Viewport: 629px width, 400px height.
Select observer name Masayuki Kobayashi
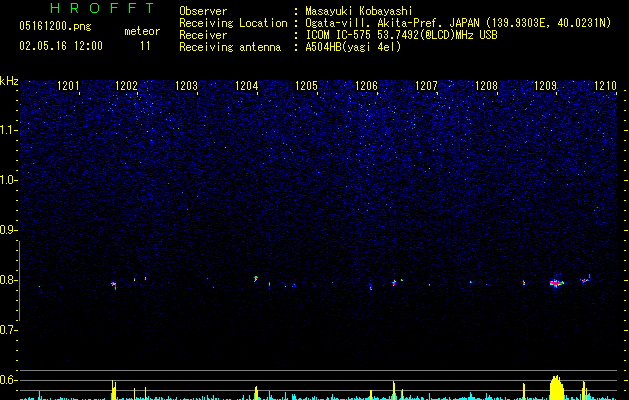[359, 11]
